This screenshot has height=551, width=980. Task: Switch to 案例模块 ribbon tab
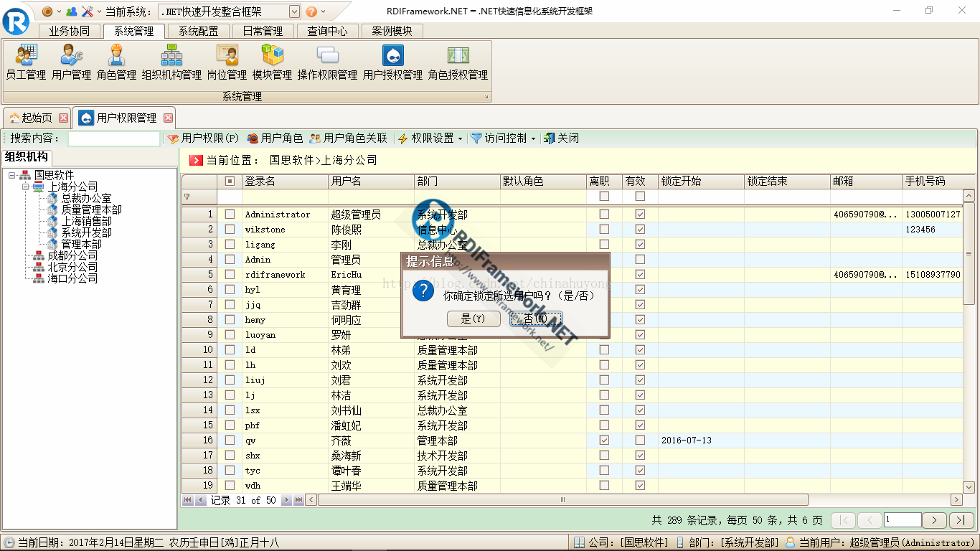392,31
